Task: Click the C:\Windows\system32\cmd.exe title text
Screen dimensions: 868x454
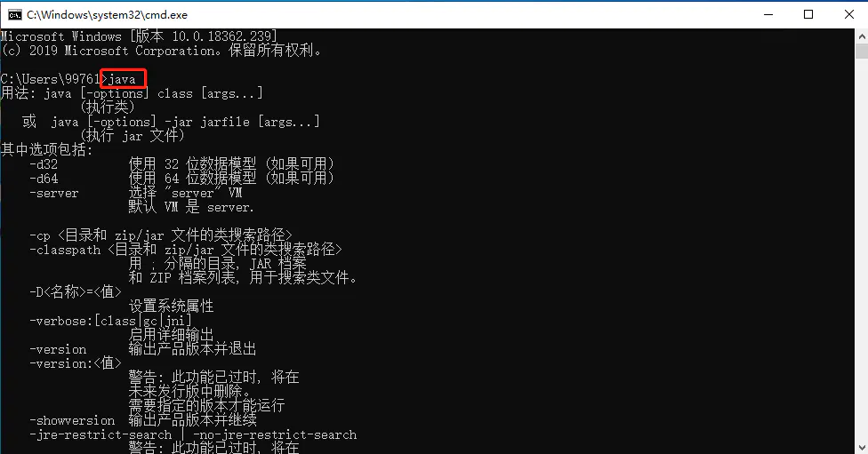Action: pyautogui.click(x=108, y=15)
